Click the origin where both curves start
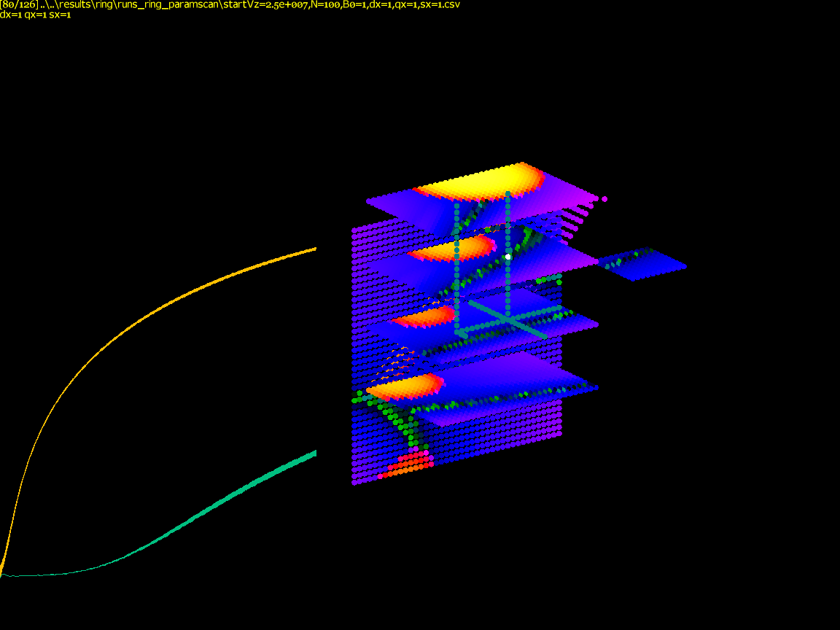The width and height of the screenshot is (840, 630). coord(2,574)
